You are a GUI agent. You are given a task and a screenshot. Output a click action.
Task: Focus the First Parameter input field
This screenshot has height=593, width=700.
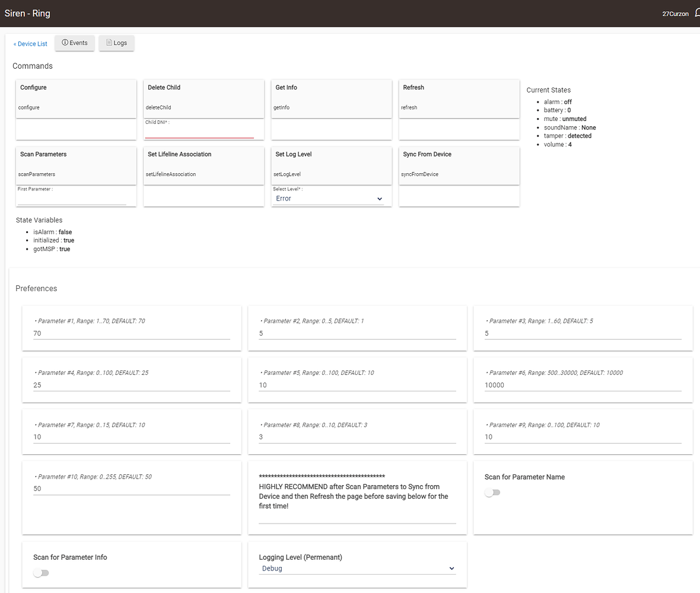(72, 199)
